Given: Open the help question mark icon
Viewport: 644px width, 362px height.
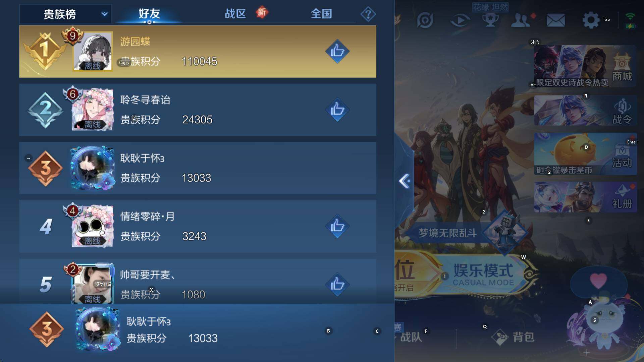Looking at the screenshot, I should (368, 14).
